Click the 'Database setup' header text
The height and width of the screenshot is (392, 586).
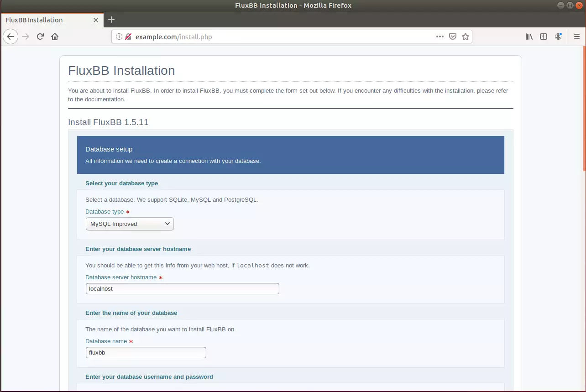pyautogui.click(x=109, y=149)
